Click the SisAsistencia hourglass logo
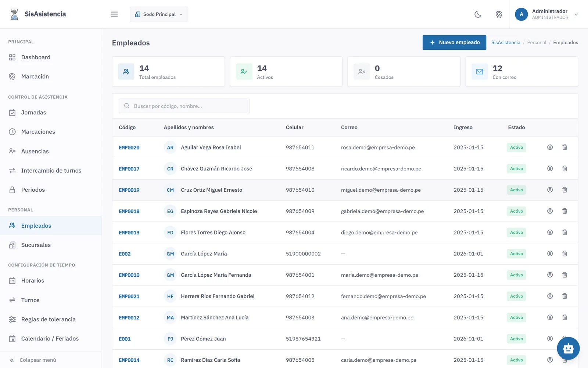Viewport: 588px width, 368px height. pos(14,14)
